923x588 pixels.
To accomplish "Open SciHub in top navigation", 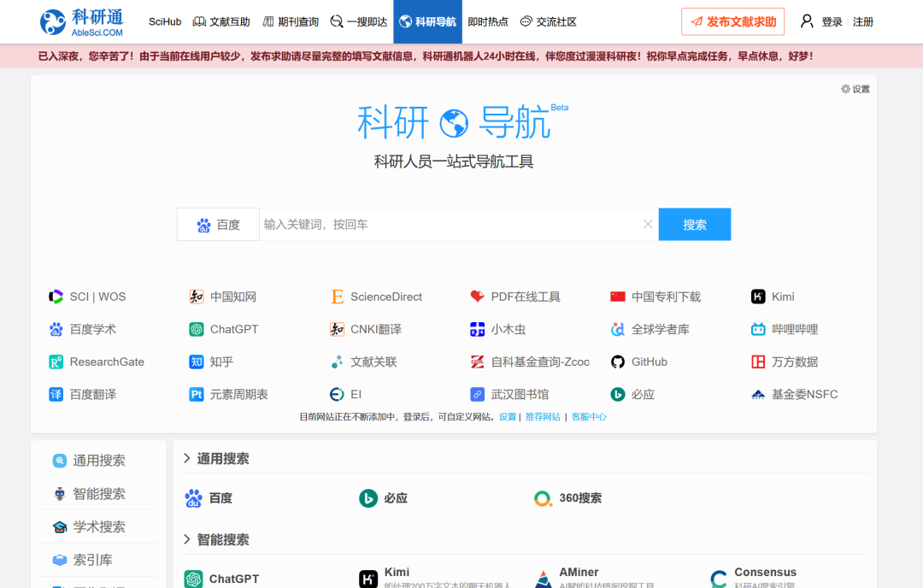I will tap(165, 21).
